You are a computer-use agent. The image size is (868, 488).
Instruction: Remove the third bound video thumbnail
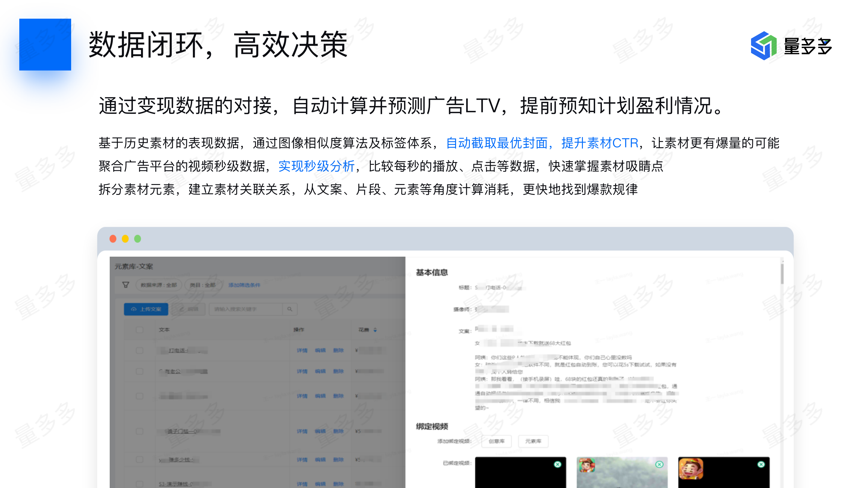761,464
